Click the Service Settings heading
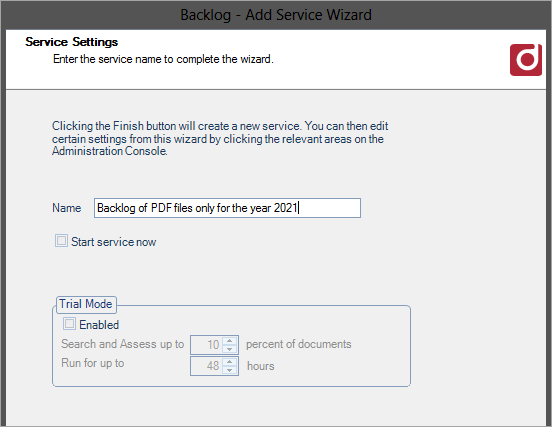Screen dimensions: 552x427 [x=71, y=42]
